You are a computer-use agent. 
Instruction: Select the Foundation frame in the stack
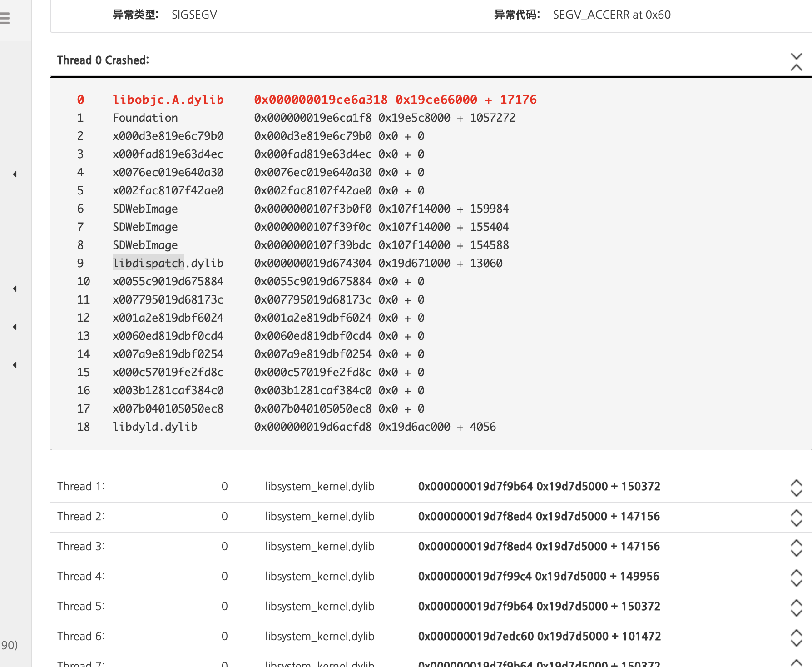[145, 118]
